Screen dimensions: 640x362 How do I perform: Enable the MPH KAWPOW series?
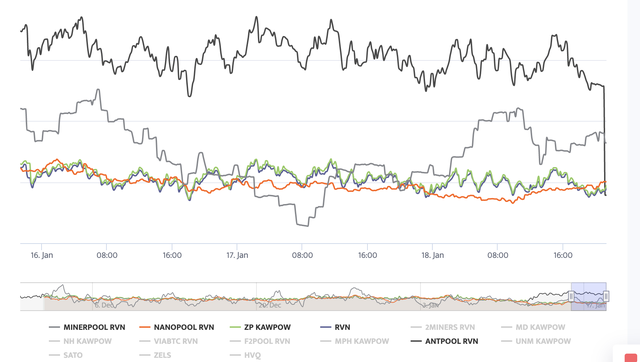tap(354, 341)
